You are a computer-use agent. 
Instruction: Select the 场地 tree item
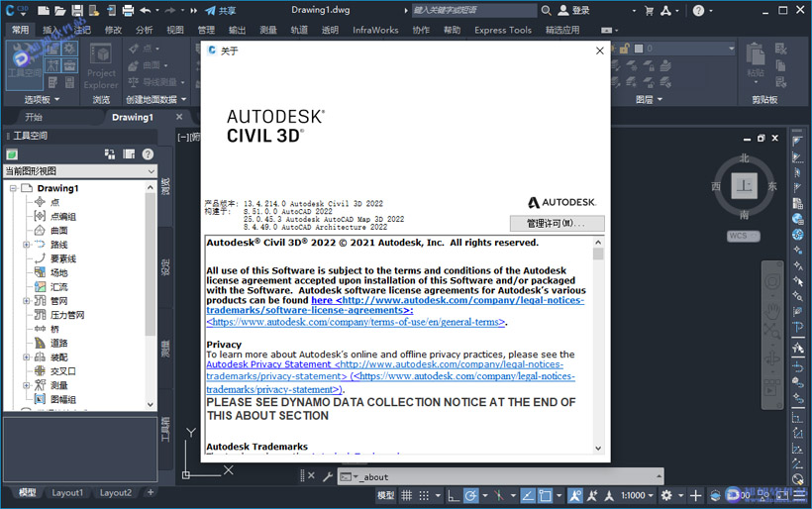pyautogui.click(x=59, y=273)
